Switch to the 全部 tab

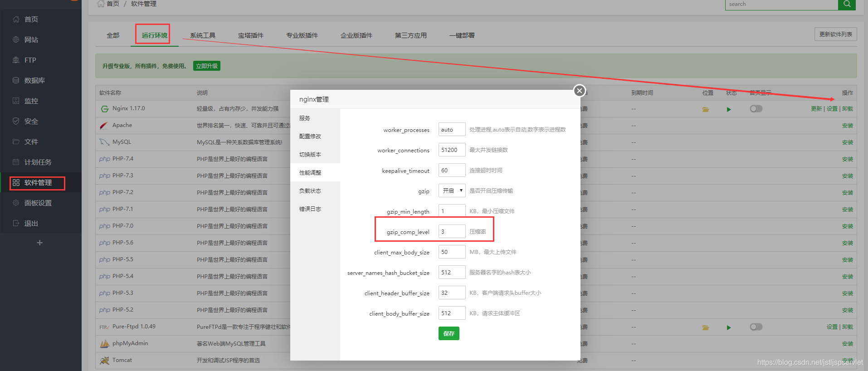[x=113, y=35]
